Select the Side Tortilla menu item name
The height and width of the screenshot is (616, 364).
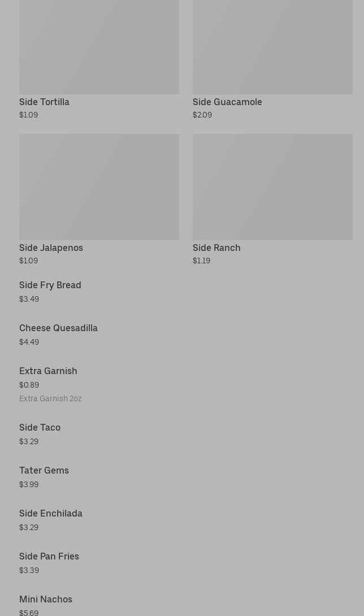pyautogui.click(x=44, y=102)
